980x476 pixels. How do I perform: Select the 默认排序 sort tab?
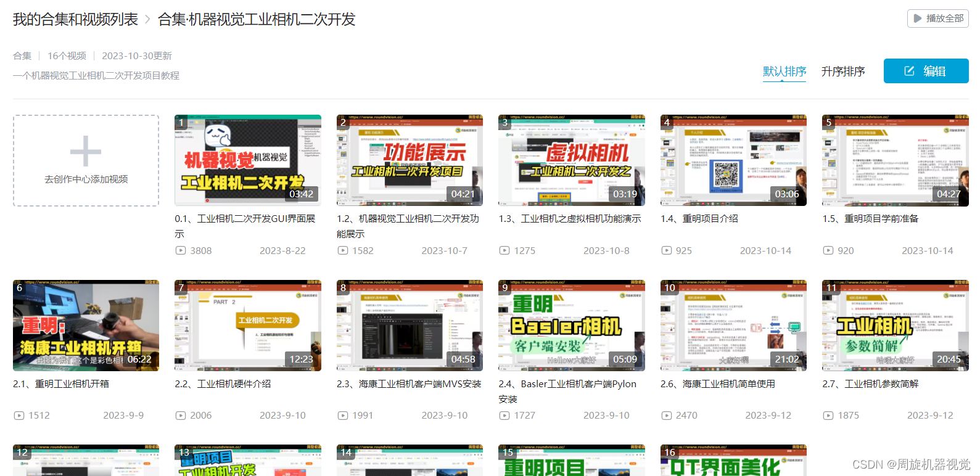coord(784,72)
